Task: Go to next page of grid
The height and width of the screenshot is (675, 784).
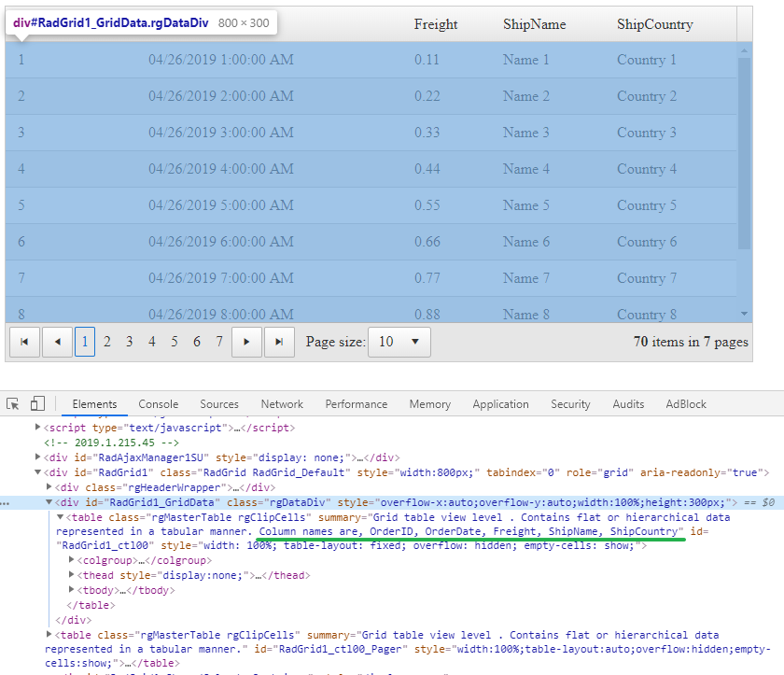Action: (246, 343)
